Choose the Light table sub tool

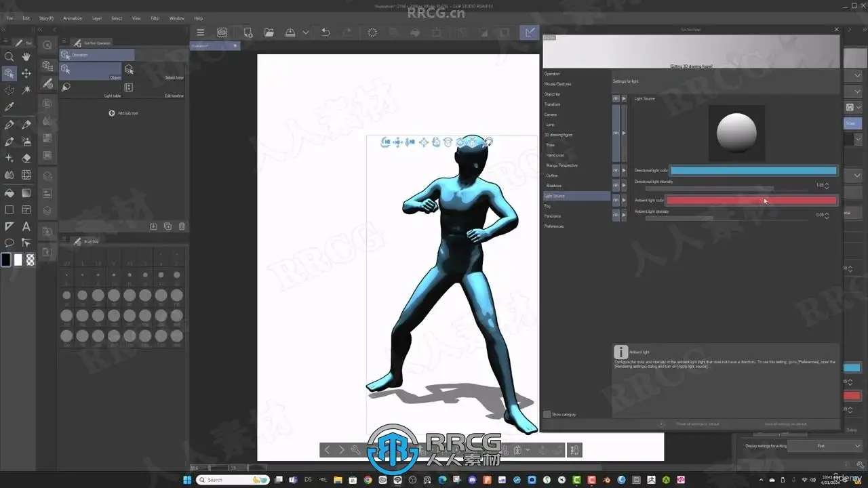tap(90, 89)
